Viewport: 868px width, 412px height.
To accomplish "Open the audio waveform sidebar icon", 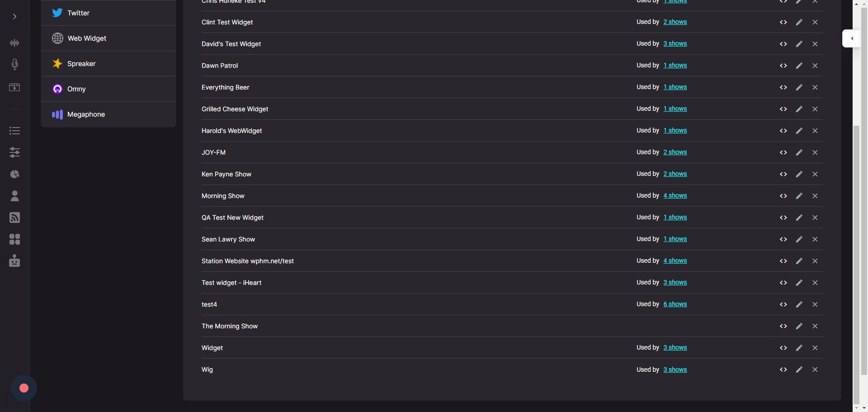I will pyautogui.click(x=14, y=43).
